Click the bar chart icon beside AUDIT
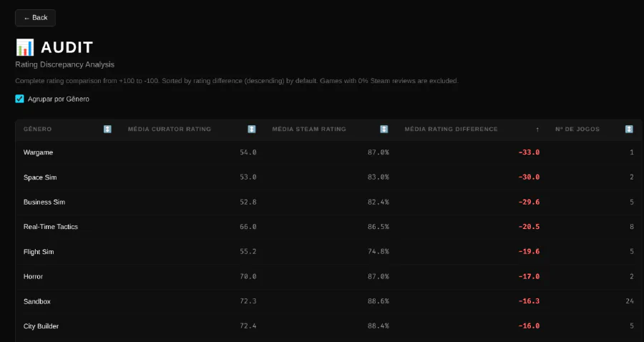 point(25,48)
